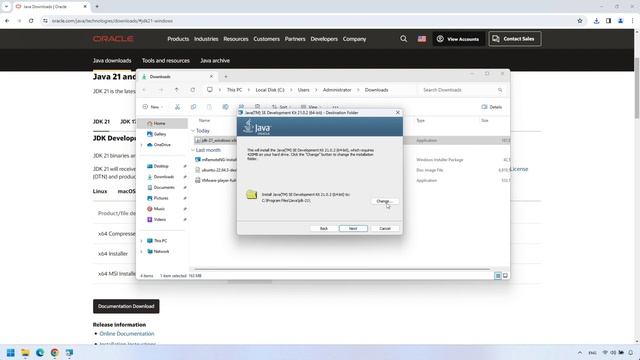Select Network in the Explorer sidebar
The image size is (640, 360).
tap(161, 251)
